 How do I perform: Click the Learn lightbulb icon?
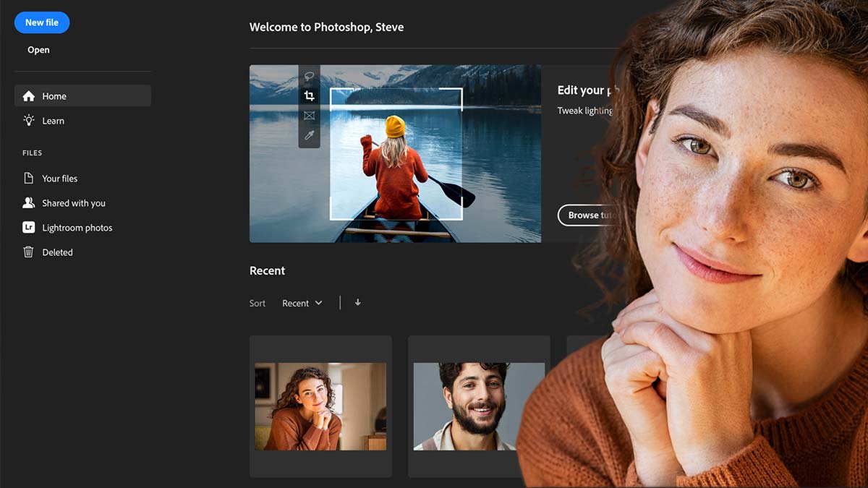tap(29, 120)
